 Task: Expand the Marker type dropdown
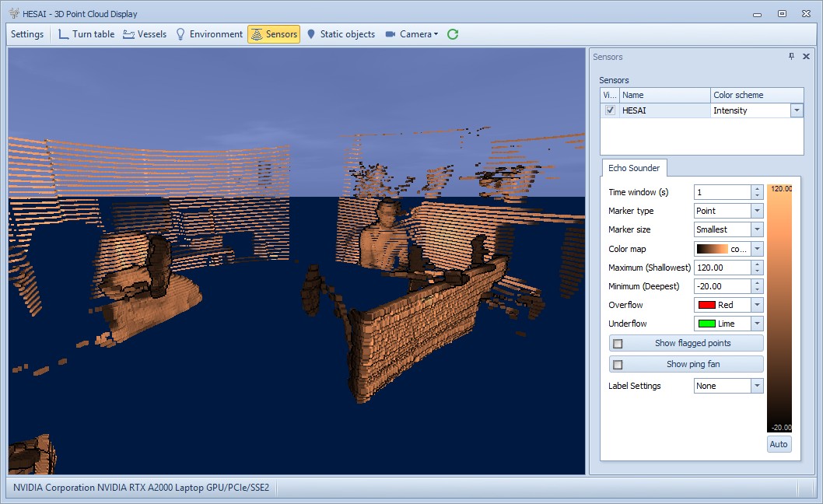pos(755,210)
